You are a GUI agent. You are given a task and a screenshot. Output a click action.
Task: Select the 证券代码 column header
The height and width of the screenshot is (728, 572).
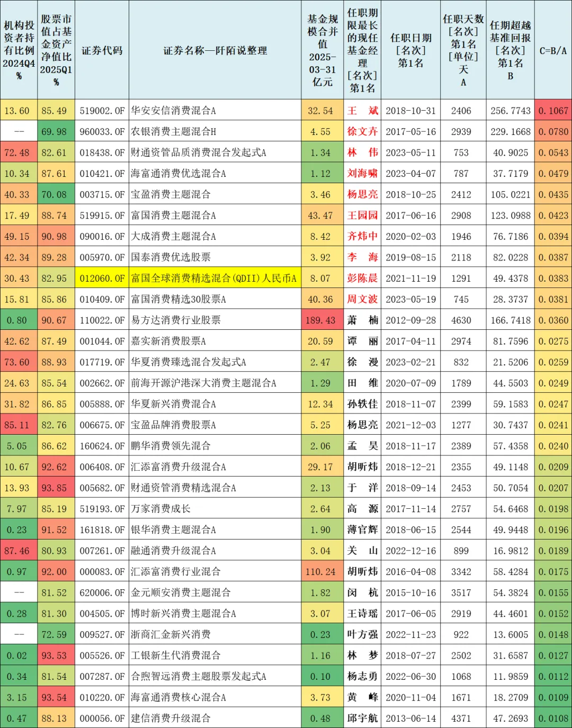(102, 51)
